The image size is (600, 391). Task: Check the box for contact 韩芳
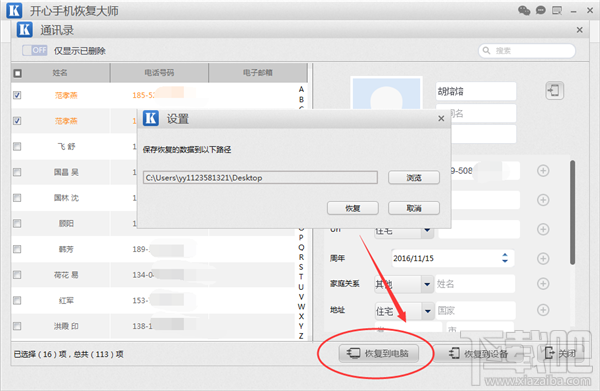coord(17,249)
